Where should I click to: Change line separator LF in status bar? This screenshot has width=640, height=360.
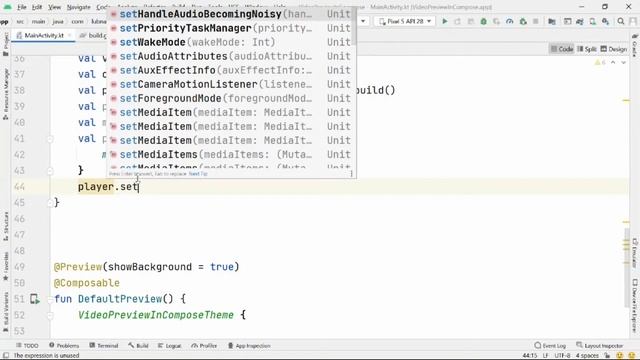pos(545,356)
